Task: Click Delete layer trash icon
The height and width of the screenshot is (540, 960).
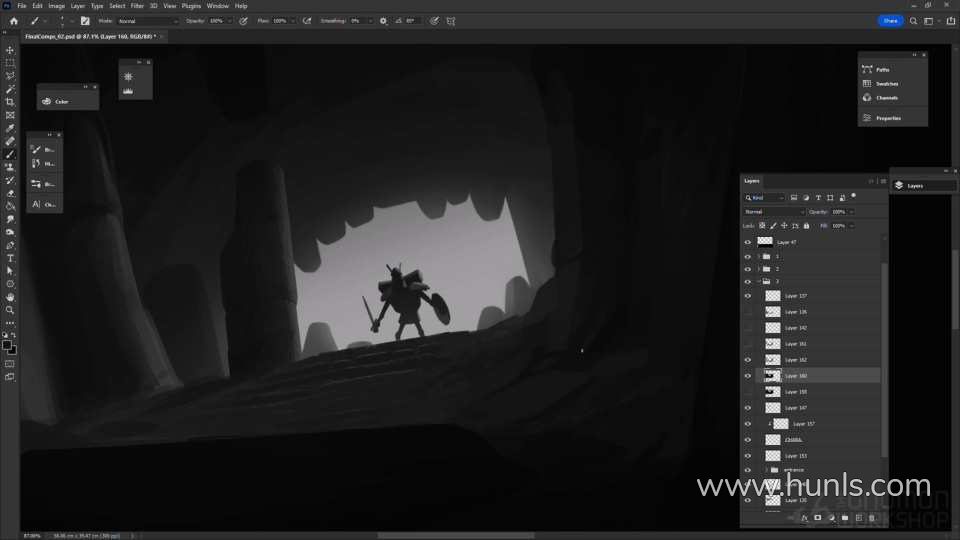Action: click(872, 518)
